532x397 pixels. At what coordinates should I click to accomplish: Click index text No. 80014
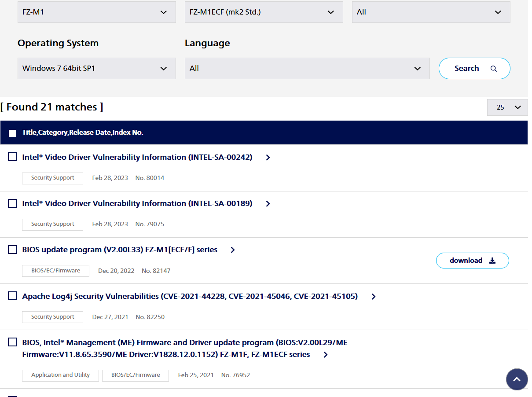click(150, 178)
